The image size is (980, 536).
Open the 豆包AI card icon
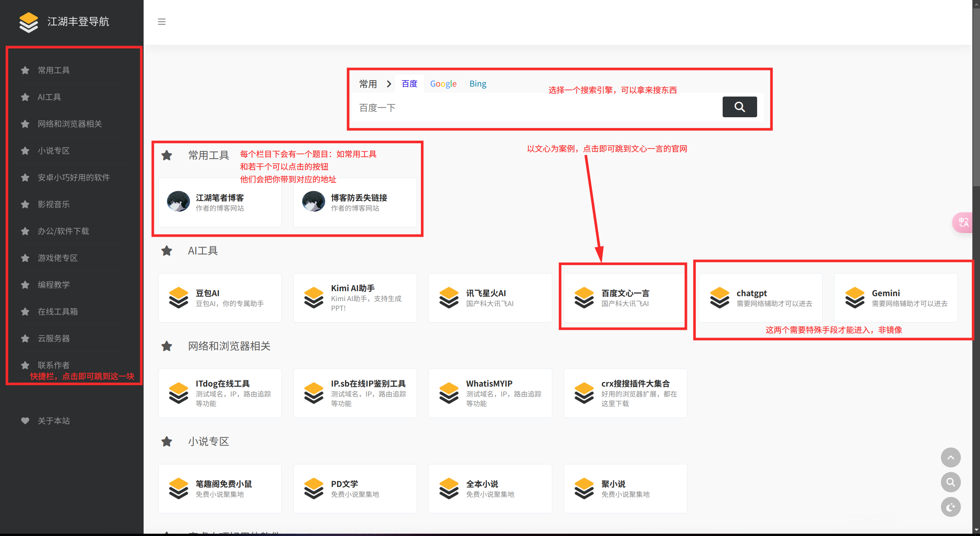178,298
